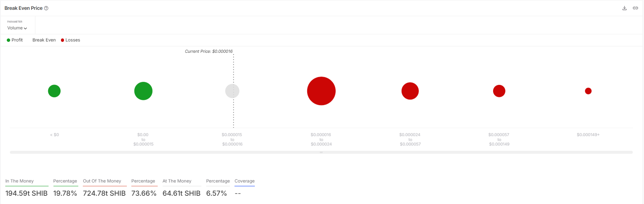Click the download chart icon
The height and width of the screenshot is (204, 644).
pyautogui.click(x=624, y=8)
